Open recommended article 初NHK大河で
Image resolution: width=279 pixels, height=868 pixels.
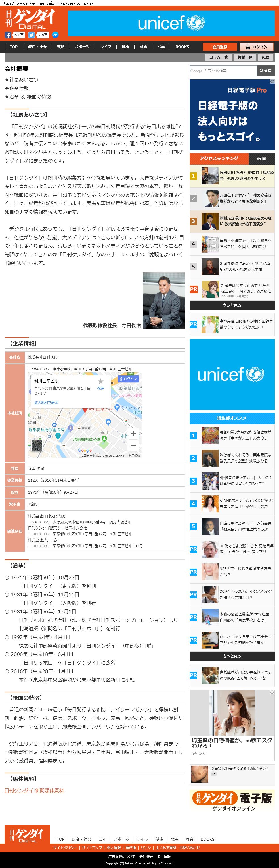(x=232, y=503)
